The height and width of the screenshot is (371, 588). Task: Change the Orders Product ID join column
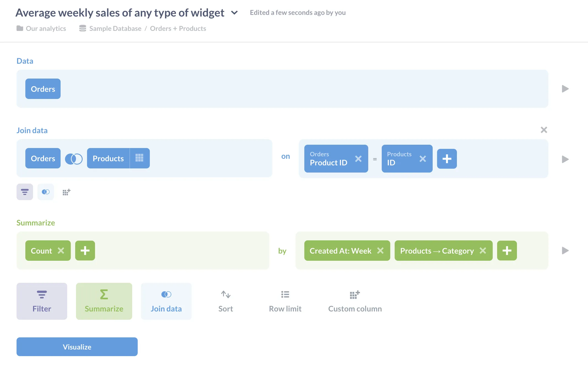point(329,159)
